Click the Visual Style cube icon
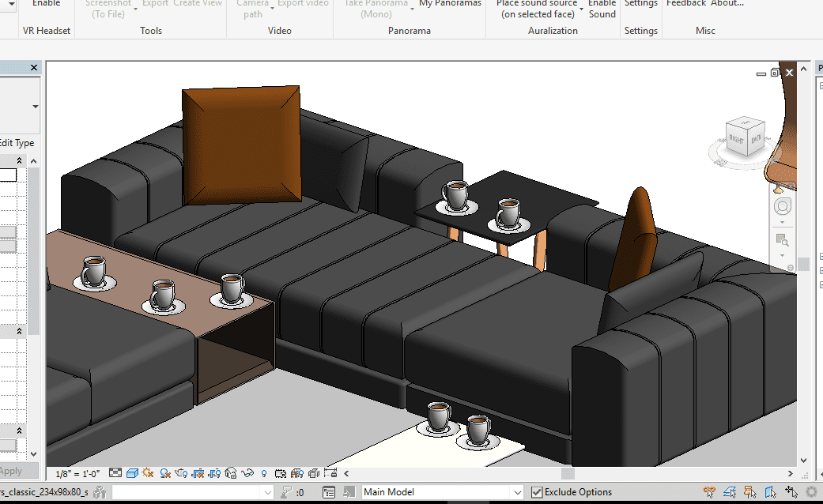The width and height of the screenshot is (823, 504). pyautogui.click(x=133, y=473)
